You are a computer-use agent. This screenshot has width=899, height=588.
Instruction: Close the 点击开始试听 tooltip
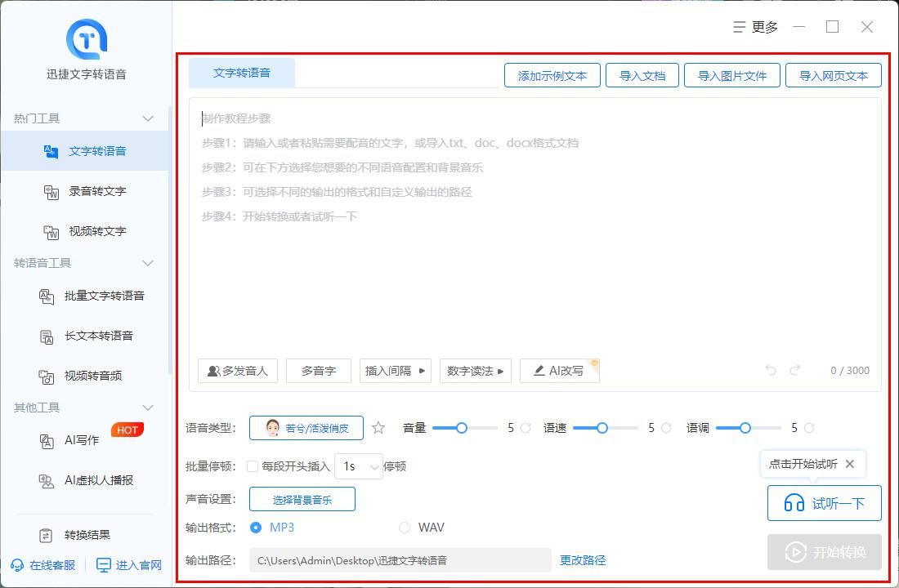(850, 464)
